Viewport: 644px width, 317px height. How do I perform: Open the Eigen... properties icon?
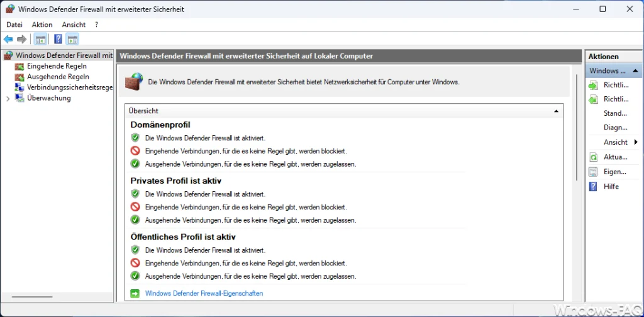(594, 172)
